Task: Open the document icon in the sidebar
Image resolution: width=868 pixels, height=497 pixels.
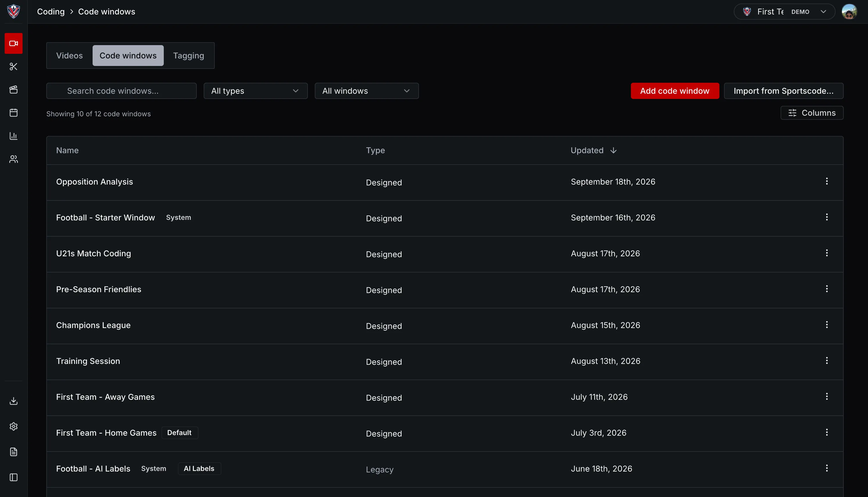Action: [x=13, y=452]
